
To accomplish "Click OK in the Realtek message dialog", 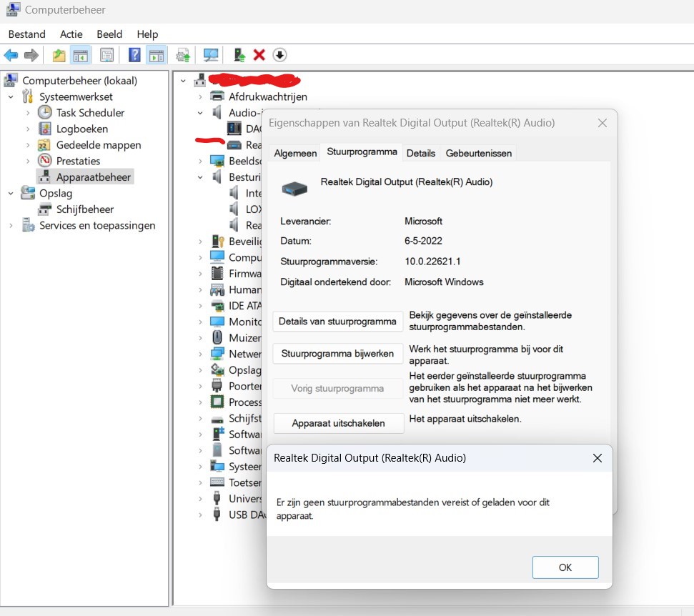I will pos(565,567).
